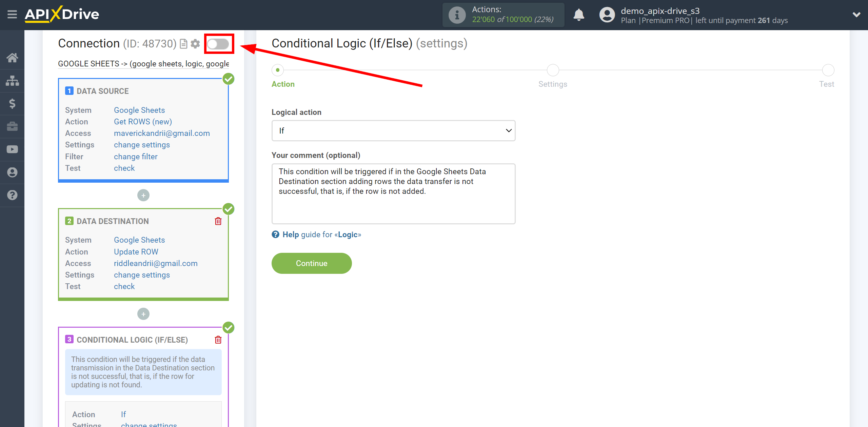Click the DATA SOURCE block title
The image size is (868, 427).
(x=103, y=91)
